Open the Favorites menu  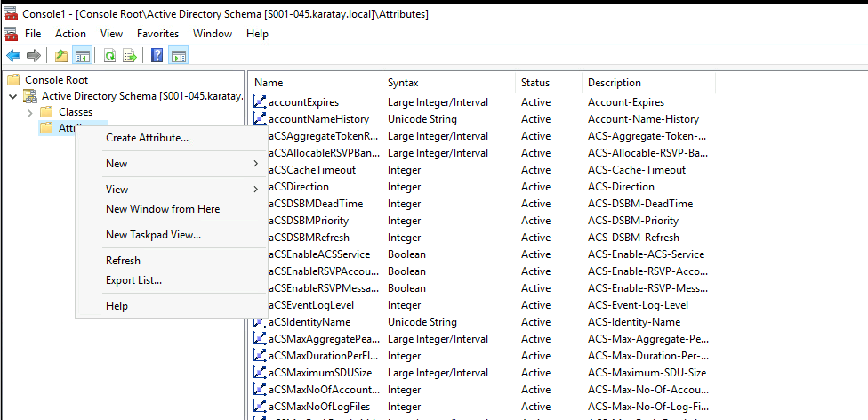tap(157, 33)
